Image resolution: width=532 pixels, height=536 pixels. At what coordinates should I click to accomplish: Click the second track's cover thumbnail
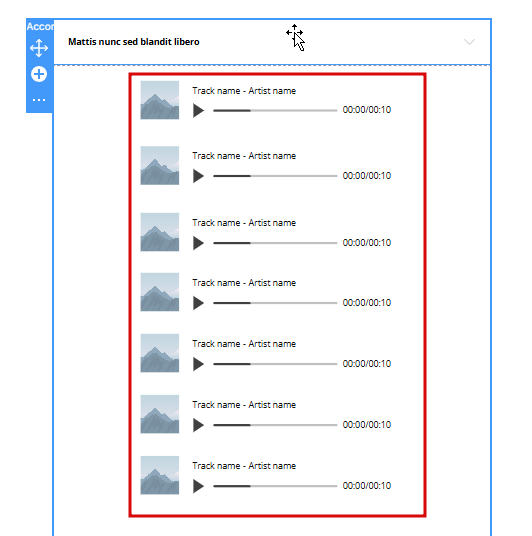coord(160,165)
